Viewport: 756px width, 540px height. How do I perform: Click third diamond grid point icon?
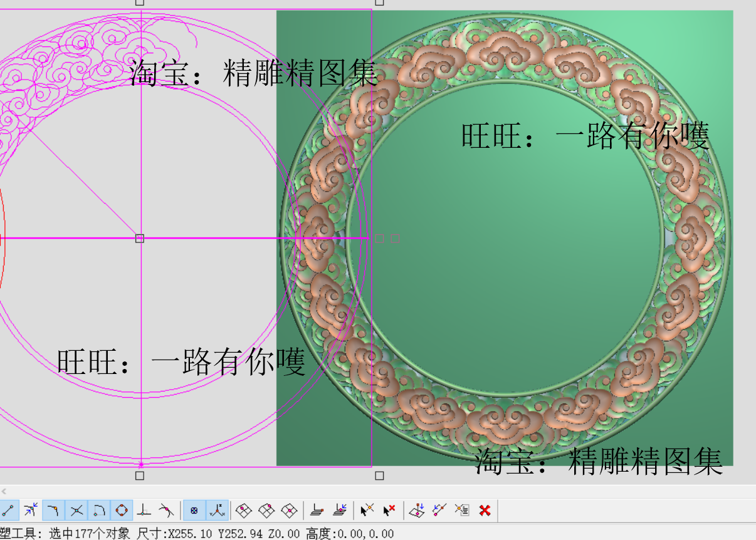(x=289, y=511)
